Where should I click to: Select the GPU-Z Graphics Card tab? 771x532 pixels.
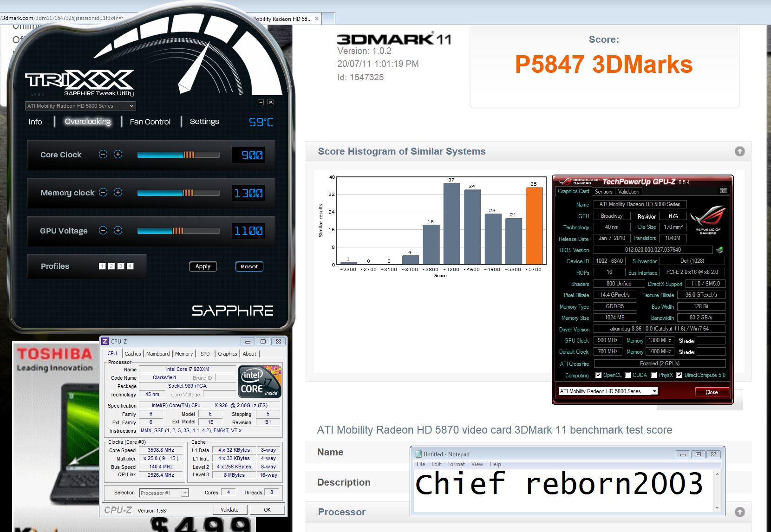573,191
